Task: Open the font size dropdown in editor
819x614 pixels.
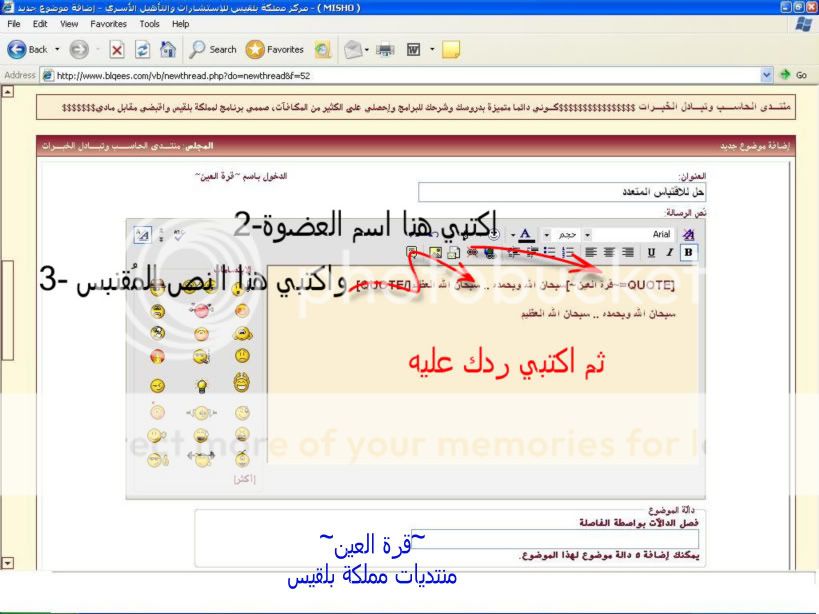Action: [545, 234]
